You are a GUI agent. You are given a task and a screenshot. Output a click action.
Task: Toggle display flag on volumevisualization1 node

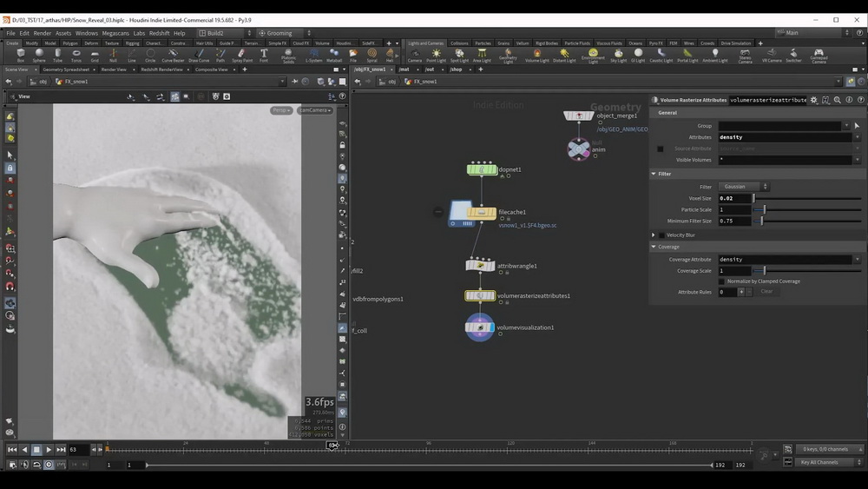pos(491,327)
